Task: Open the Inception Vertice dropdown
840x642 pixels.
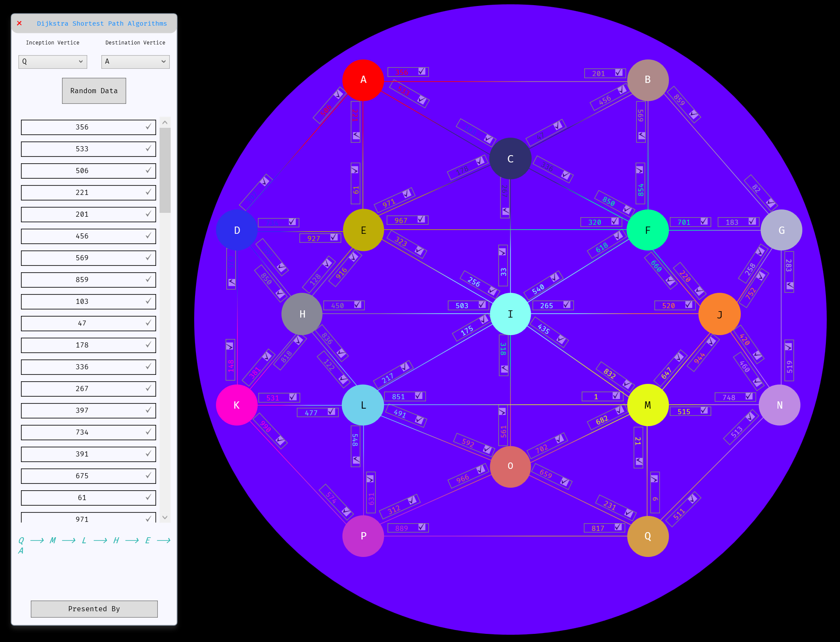Action: point(53,62)
